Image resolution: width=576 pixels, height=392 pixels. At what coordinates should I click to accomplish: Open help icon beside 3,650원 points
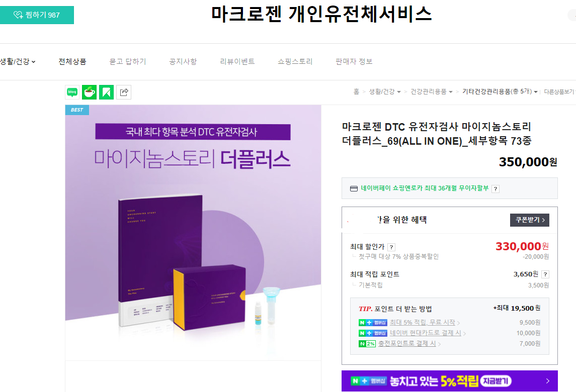[545, 274]
